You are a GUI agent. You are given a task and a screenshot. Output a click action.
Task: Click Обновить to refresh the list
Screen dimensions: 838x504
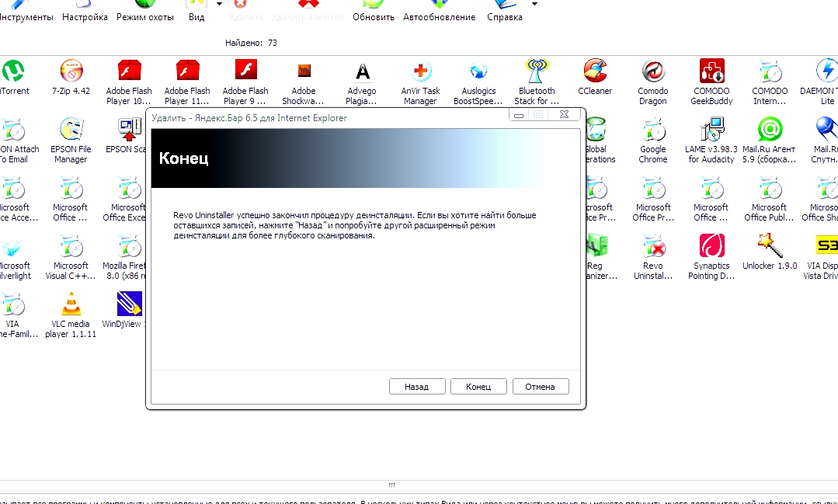(x=374, y=11)
